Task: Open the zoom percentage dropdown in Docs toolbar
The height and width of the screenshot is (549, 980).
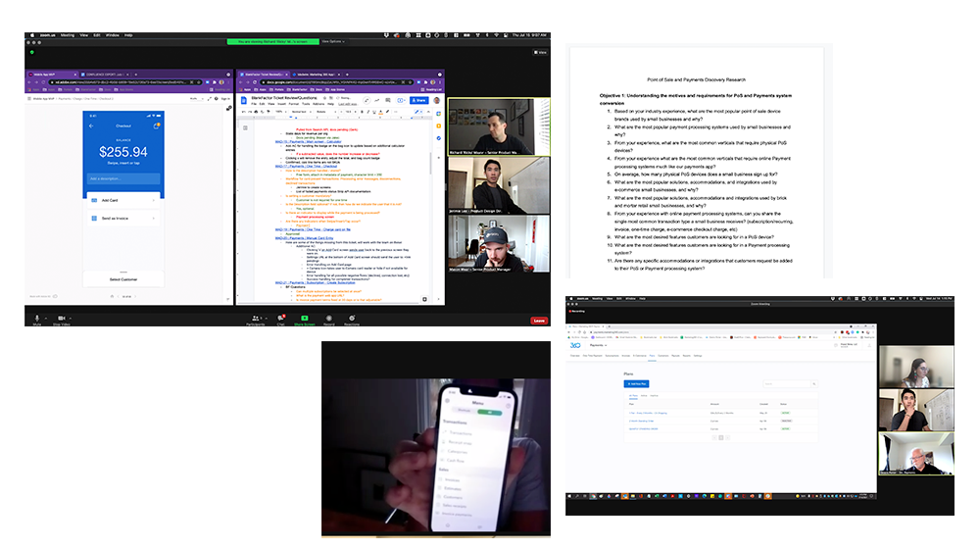Action: tap(279, 112)
